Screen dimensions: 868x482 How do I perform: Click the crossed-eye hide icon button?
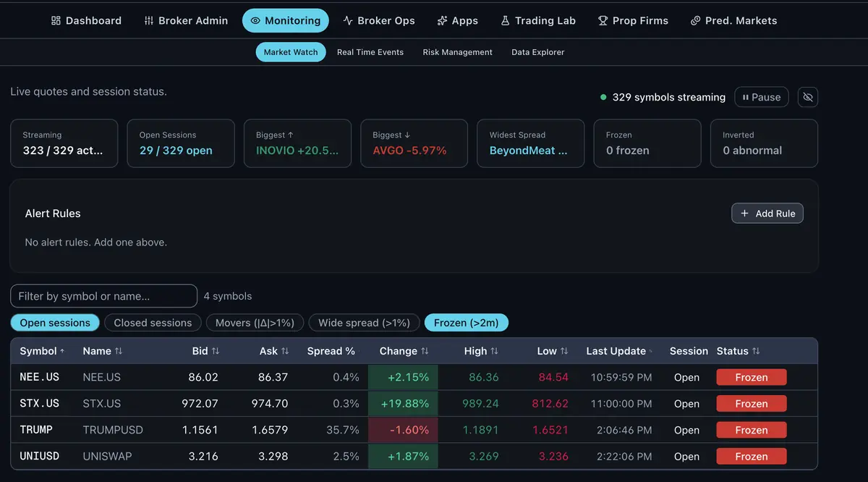click(808, 97)
